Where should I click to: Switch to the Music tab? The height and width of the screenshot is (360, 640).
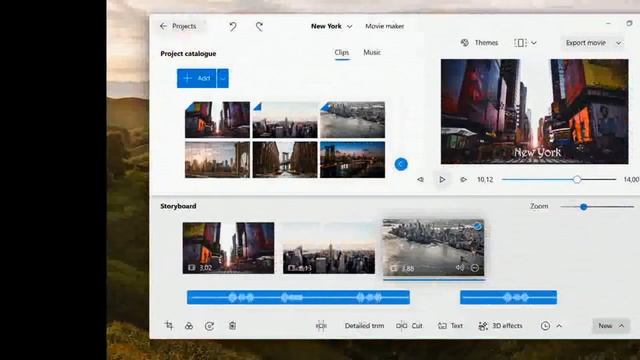click(372, 53)
